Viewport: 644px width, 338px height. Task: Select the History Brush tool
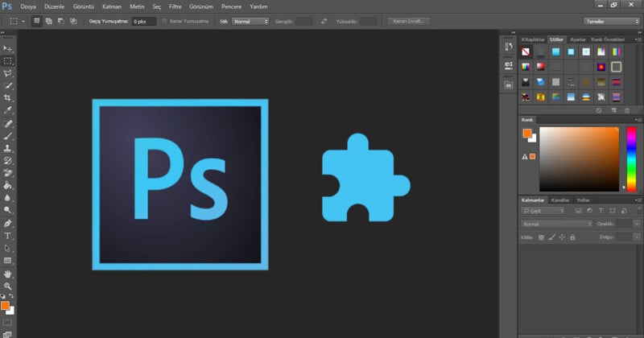tap(7, 161)
